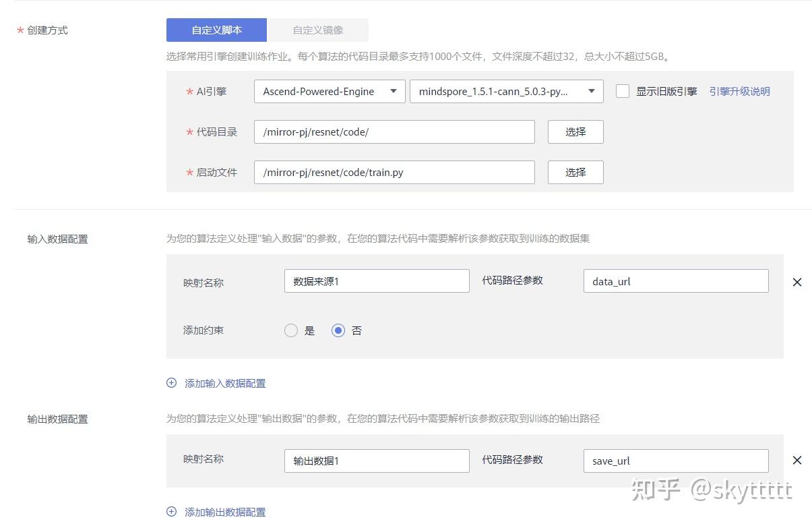Click the save_url parameter field
812x526 pixels.
coord(676,461)
